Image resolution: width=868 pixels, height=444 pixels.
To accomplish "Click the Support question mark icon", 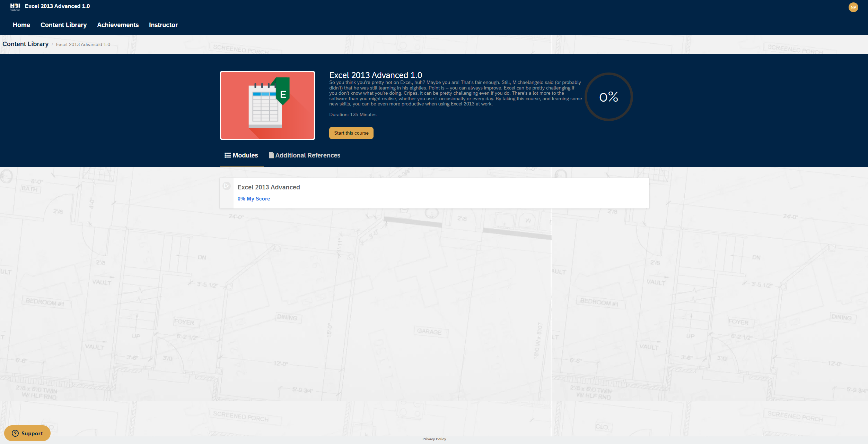I will 15,433.
